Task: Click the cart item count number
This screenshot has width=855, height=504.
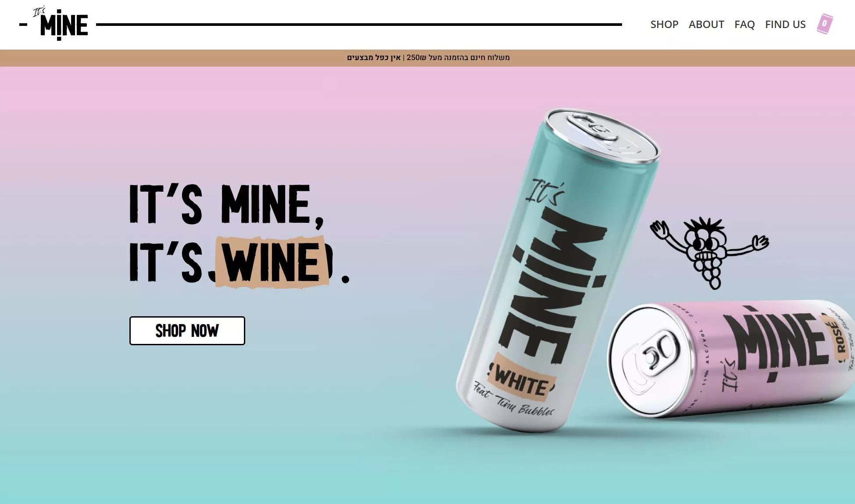Action: (x=824, y=23)
